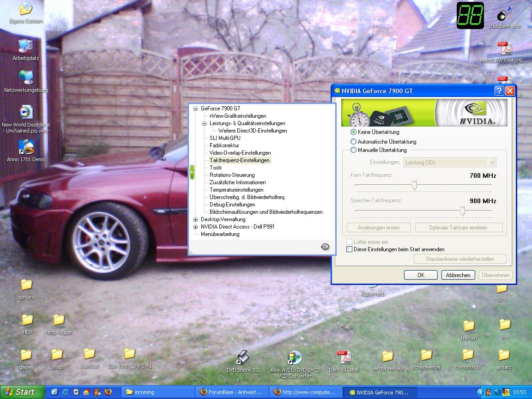Click the help question mark button in NVIDIA dialog
The height and width of the screenshot is (399, 532).
[x=499, y=91]
